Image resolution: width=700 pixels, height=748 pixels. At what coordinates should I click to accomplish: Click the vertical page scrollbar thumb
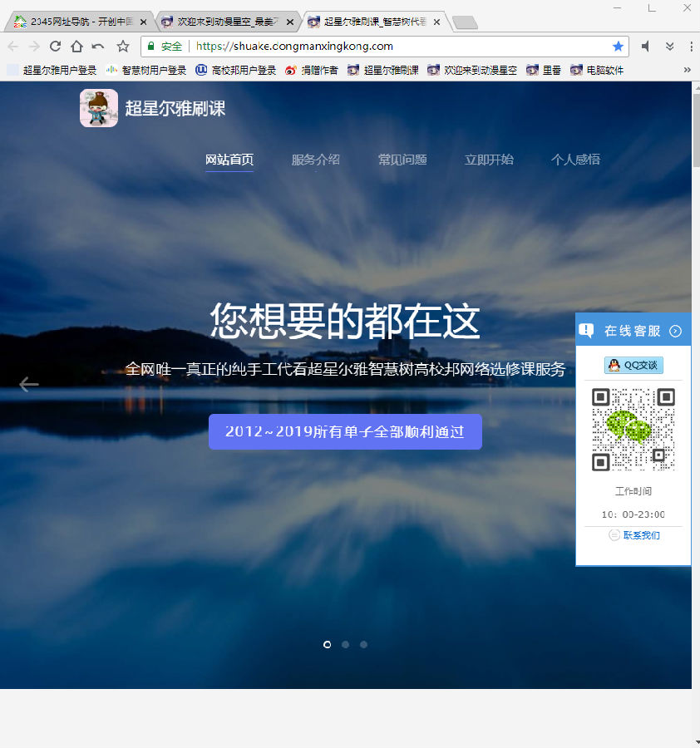tap(696, 130)
